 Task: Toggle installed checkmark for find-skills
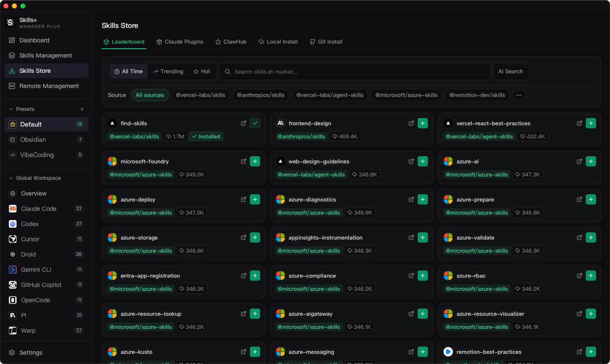coord(255,123)
